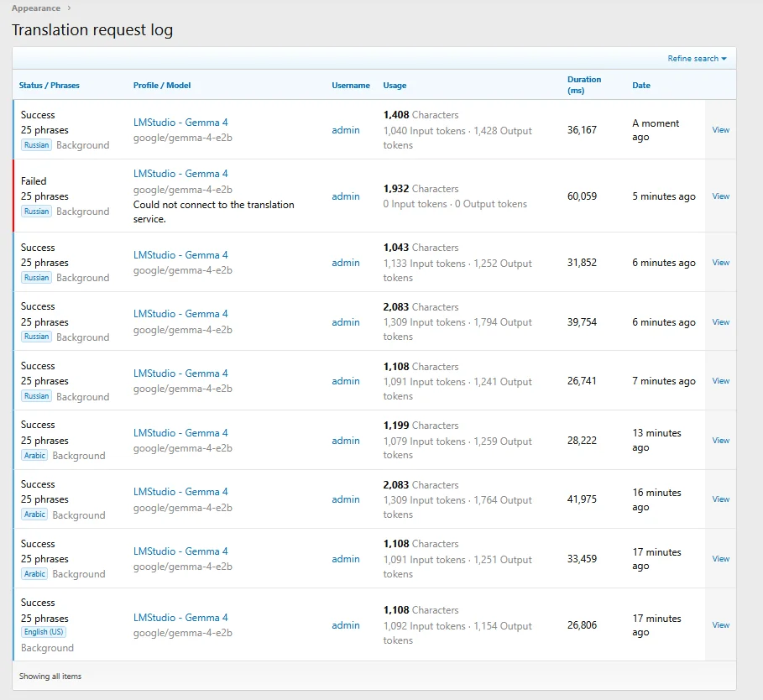Click the 'Status / Phrases' column header
The width and height of the screenshot is (763, 700).
[50, 85]
